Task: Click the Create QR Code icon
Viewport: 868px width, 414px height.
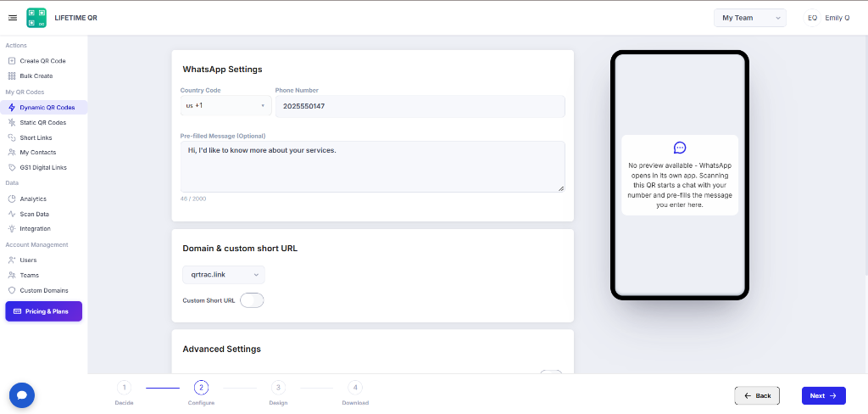Action: click(12, 61)
